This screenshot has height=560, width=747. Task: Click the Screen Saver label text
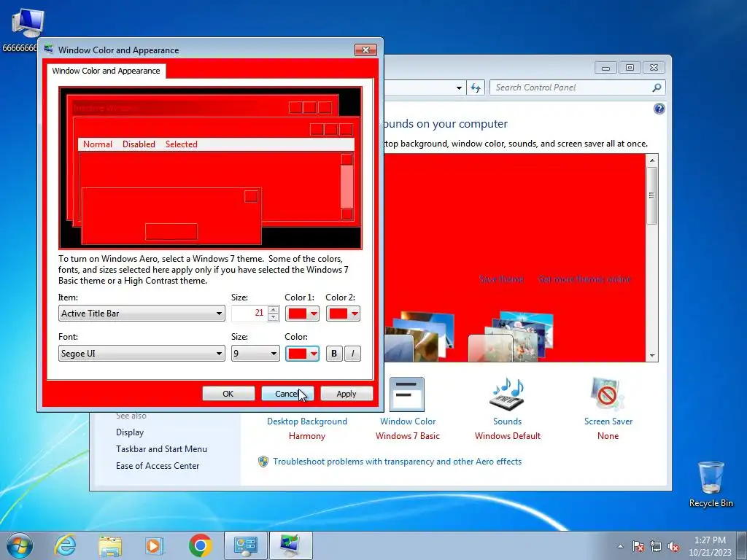(608, 421)
